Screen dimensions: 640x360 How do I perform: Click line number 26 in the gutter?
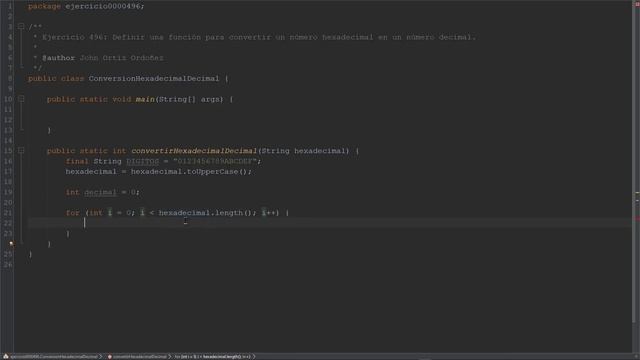point(8,264)
